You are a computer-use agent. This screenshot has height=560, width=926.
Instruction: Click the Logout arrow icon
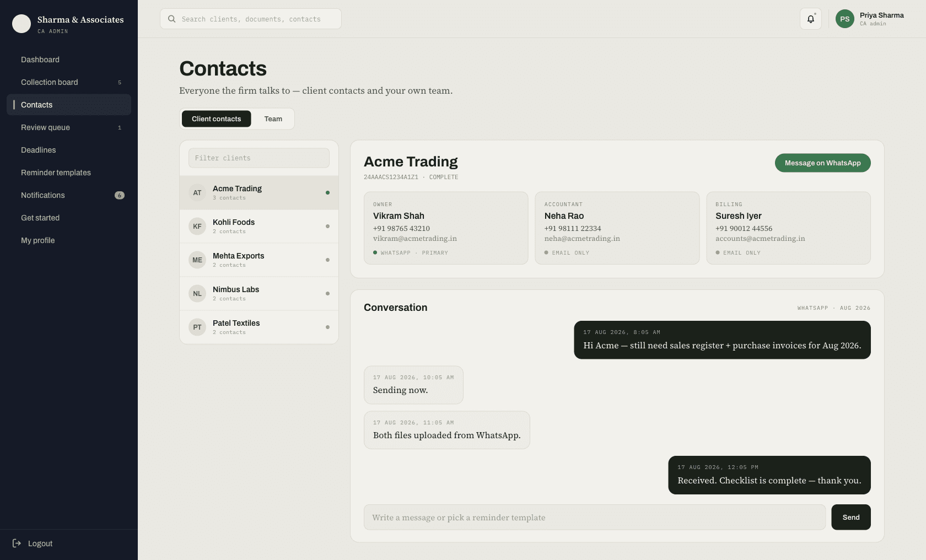pyautogui.click(x=17, y=543)
